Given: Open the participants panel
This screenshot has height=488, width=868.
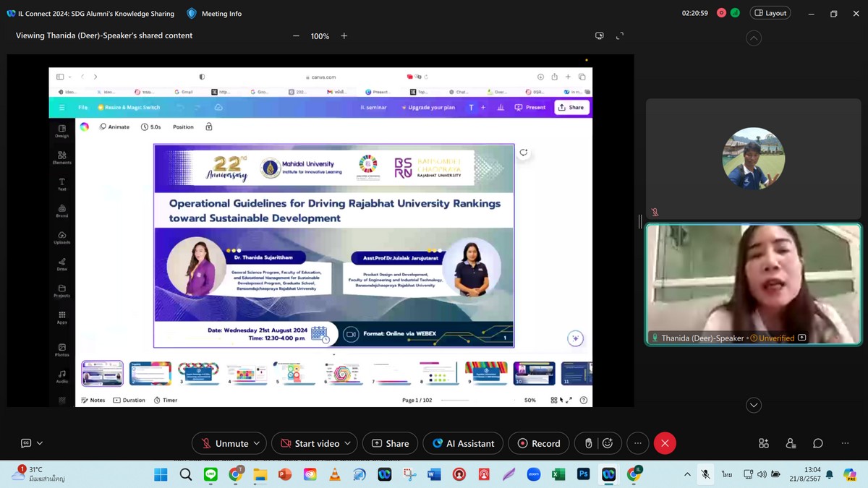Looking at the screenshot, I should (791, 443).
